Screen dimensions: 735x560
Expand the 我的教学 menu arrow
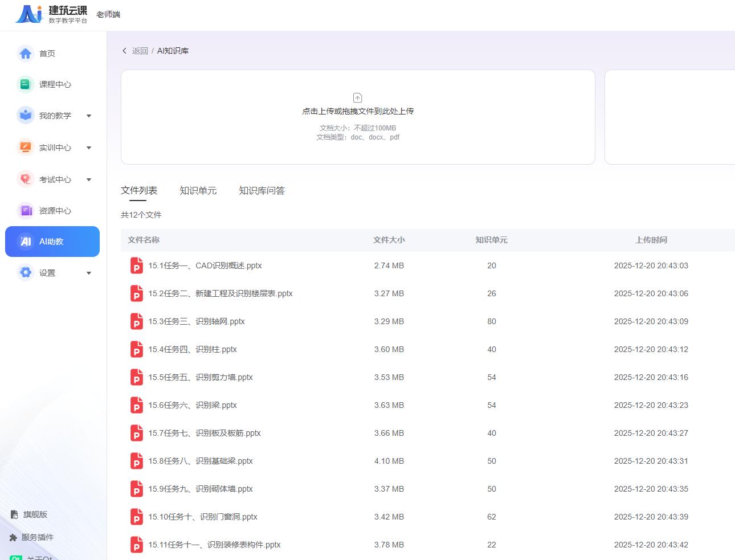tap(89, 116)
